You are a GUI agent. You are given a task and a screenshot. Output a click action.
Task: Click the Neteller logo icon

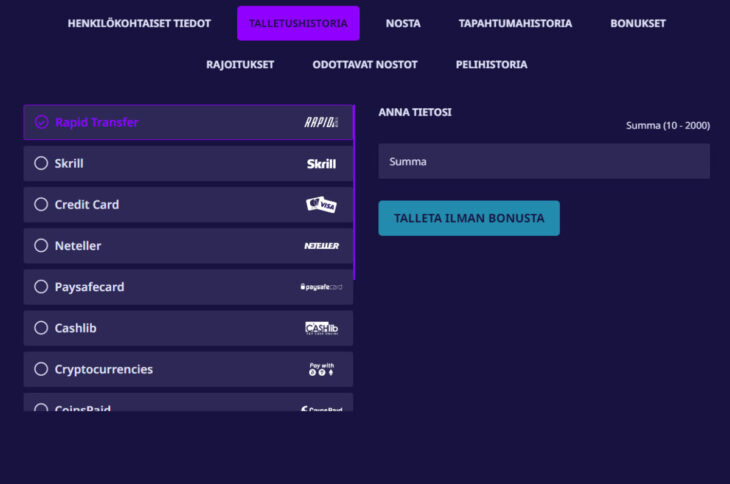pyautogui.click(x=321, y=246)
